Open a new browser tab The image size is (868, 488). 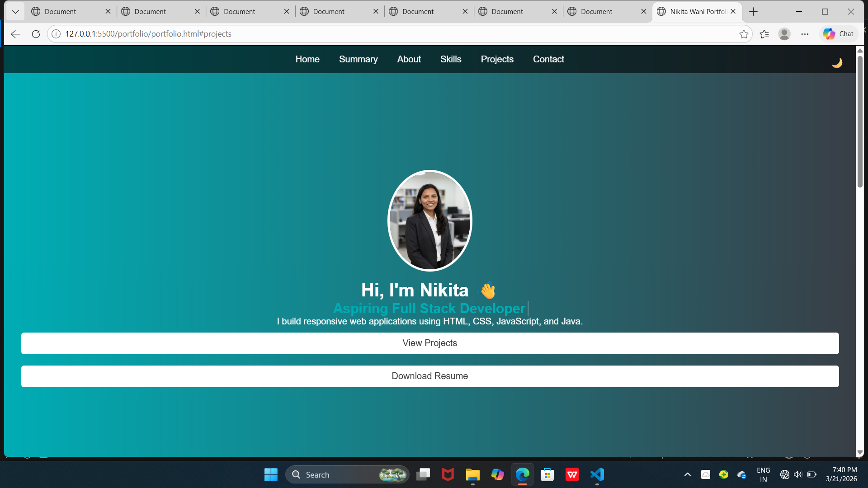tap(753, 12)
